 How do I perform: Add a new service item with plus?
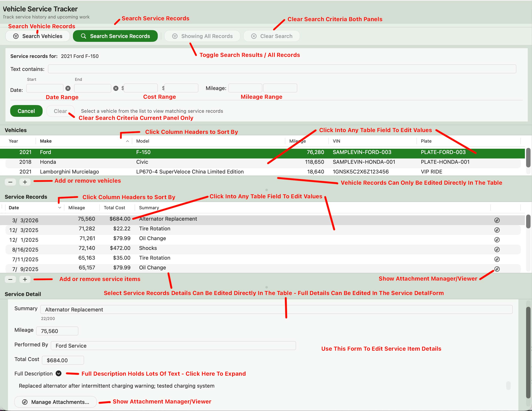(25, 279)
